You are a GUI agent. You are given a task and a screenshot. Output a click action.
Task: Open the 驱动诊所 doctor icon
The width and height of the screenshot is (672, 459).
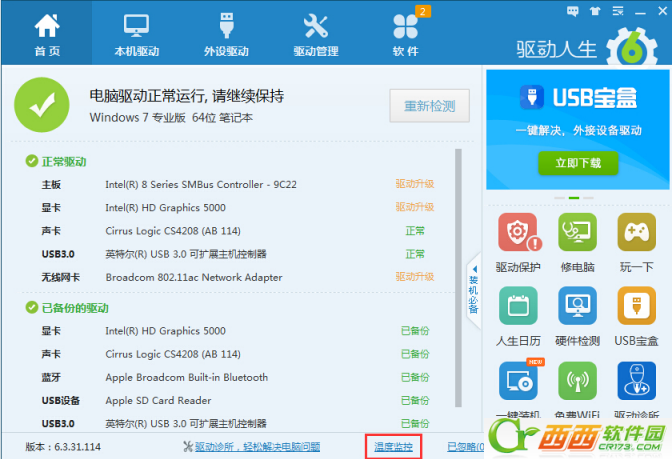[x=636, y=381]
